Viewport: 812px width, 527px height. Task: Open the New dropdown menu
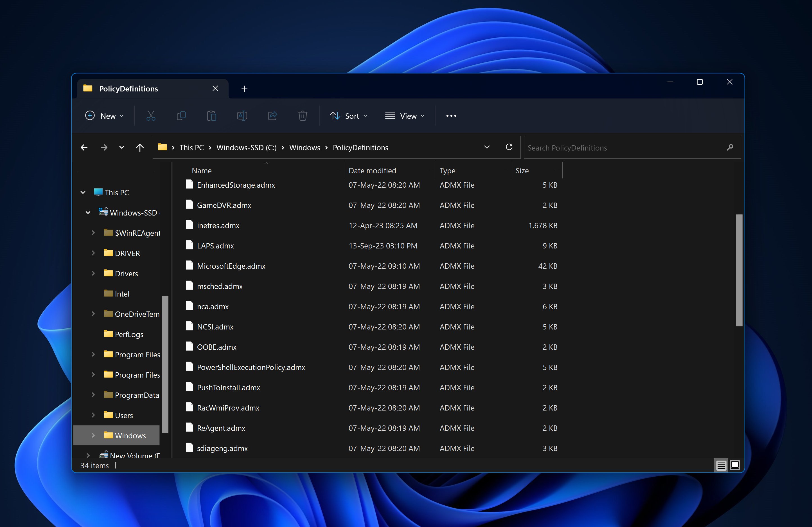pos(104,116)
